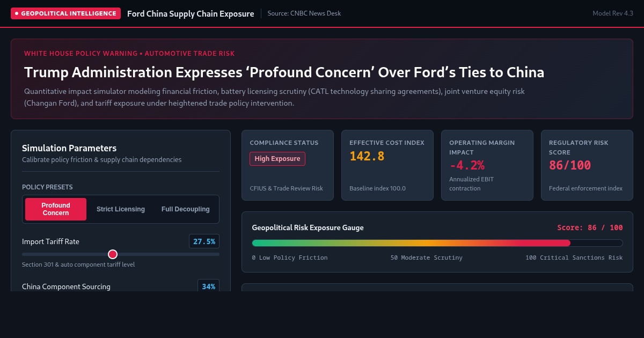
Task: Select the 86/100 regulatory risk score
Action: click(570, 165)
